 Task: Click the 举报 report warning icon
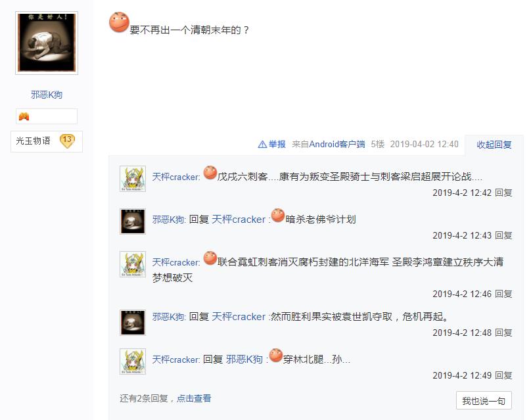pyautogui.click(x=262, y=145)
